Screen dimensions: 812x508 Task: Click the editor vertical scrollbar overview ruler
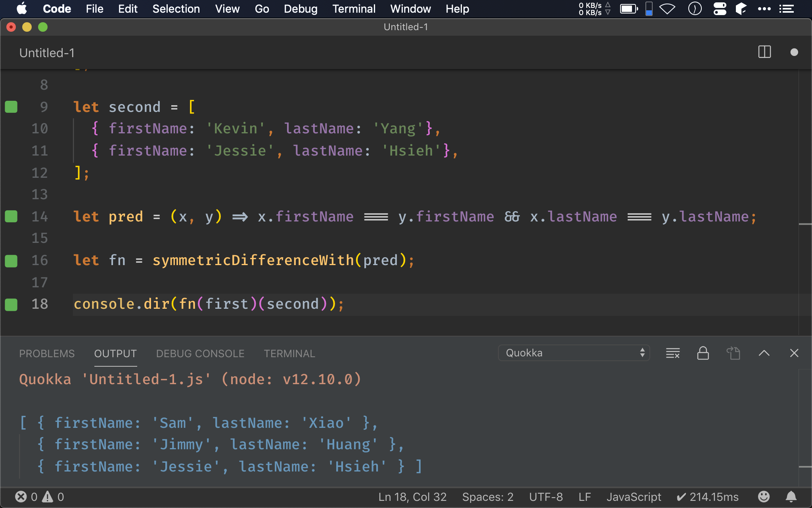point(805,202)
